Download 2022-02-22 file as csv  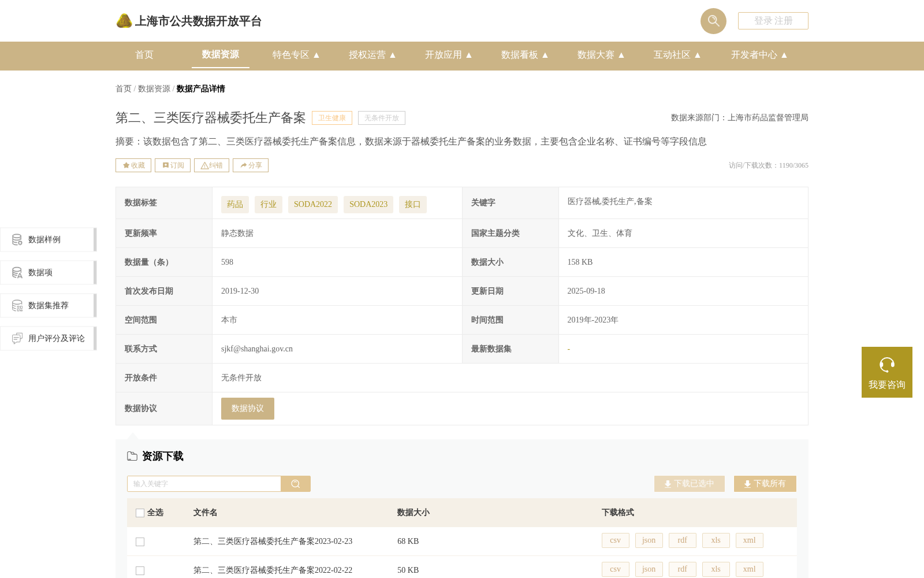(x=616, y=569)
